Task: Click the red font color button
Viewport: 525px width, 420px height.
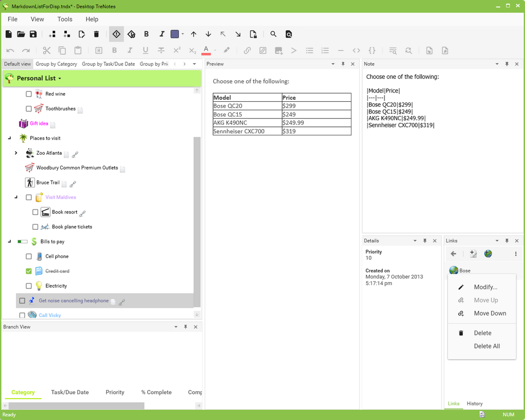Action: click(206, 51)
